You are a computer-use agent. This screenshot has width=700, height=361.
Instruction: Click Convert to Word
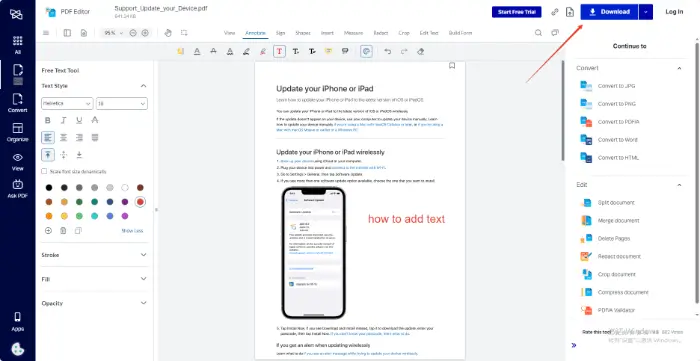point(617,140)
